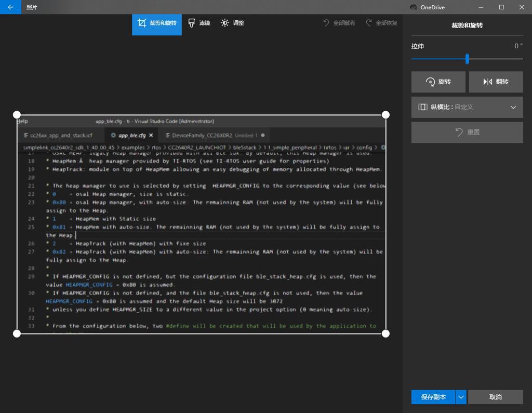
Task: Open the 滤镜 tab
Action: coord(199,23)
